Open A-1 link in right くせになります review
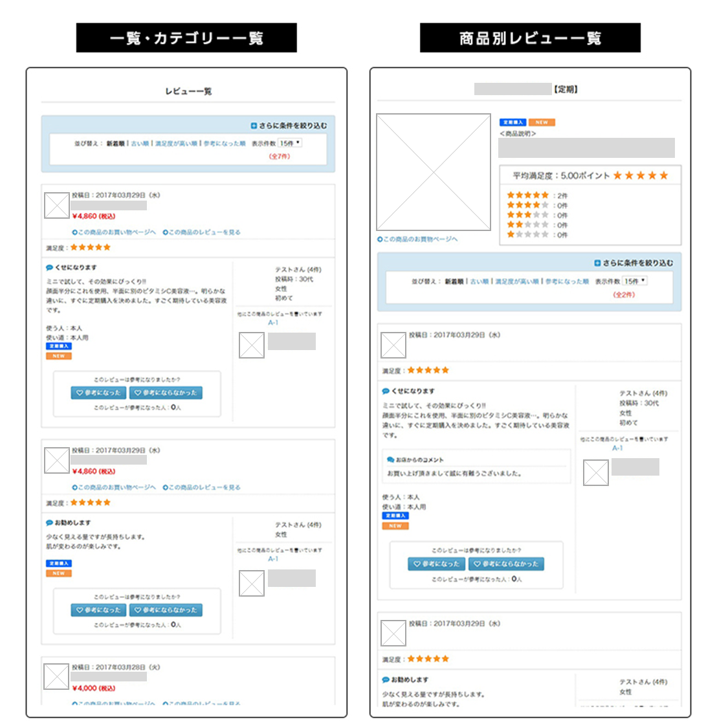This screenshot has height=728, width=717. click(x=617, y=448)
